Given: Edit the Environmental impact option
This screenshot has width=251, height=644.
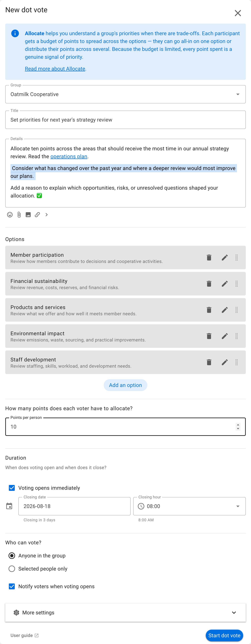Looking at the screenshot, I should pos(225,336).
